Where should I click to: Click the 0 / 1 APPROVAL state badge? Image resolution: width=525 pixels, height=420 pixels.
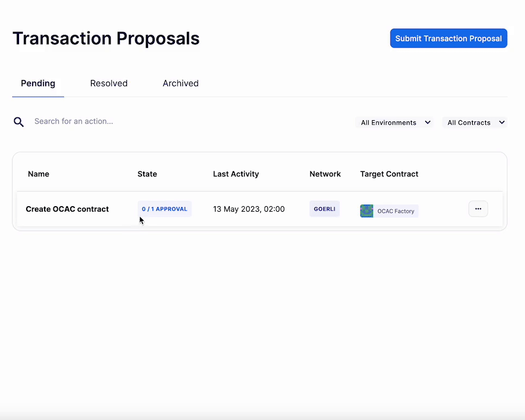(164, 208)
